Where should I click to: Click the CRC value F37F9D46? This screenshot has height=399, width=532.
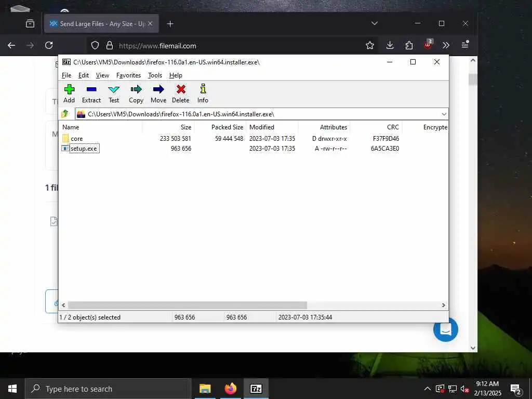(386, 138)
